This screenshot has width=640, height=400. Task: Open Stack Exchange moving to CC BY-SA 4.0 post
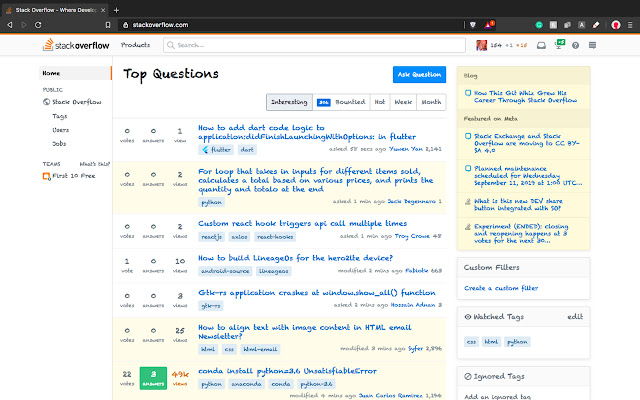pos(527,143)
